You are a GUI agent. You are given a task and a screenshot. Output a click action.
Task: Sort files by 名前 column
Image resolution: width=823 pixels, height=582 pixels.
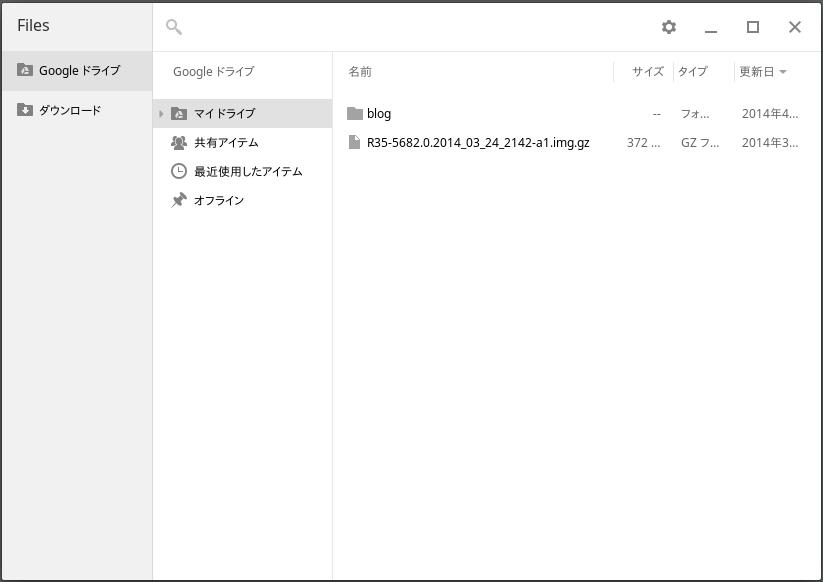tap(360, 72)
